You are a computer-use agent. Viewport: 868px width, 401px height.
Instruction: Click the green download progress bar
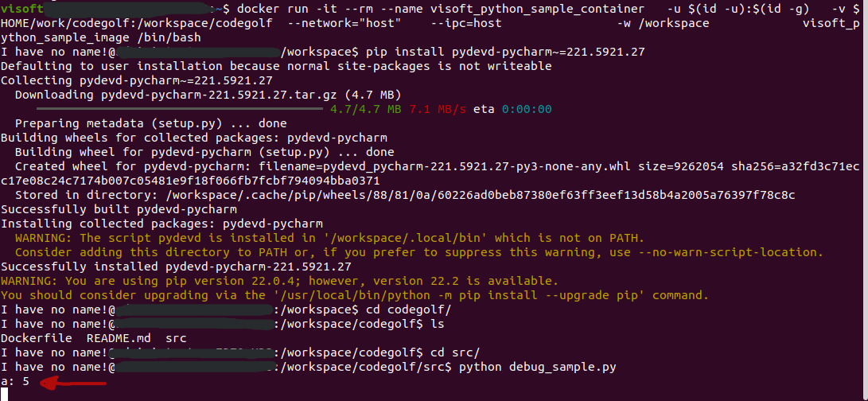point(180,109)
